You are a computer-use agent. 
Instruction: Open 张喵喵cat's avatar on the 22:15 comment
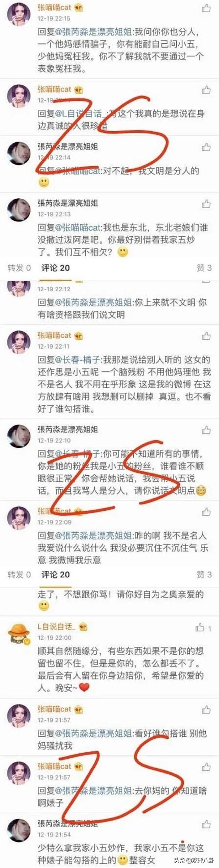coord(19,14)
